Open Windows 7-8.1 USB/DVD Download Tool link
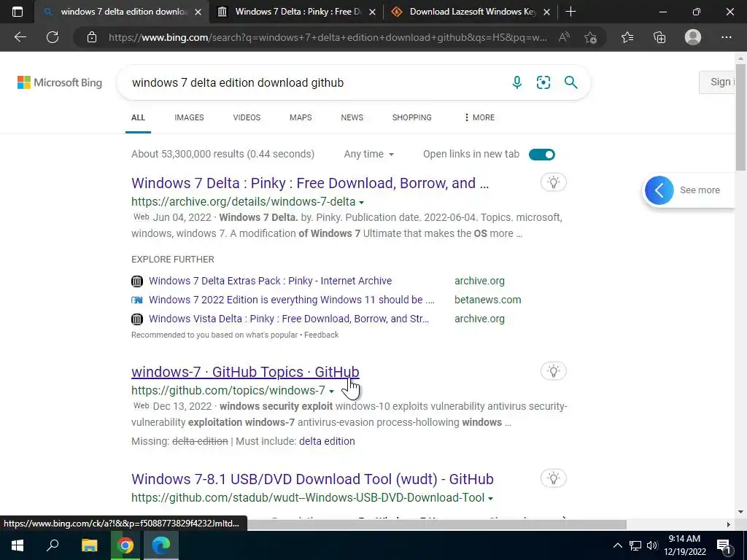Viewport: 747px width, 560px height. point(312,478)
